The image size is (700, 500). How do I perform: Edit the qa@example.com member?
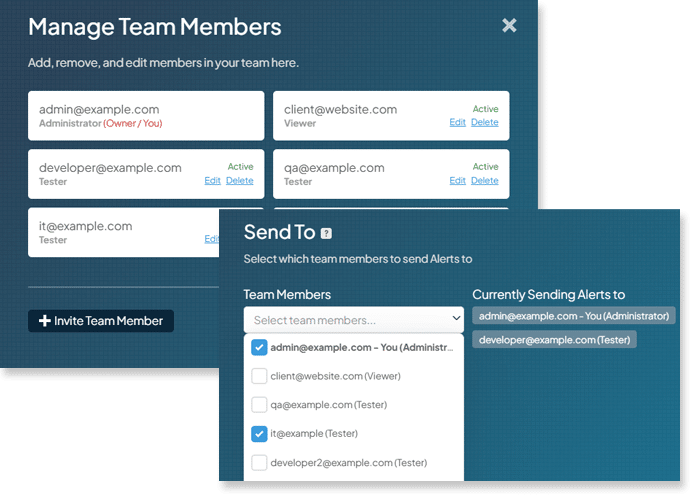(x=457, y=180)
